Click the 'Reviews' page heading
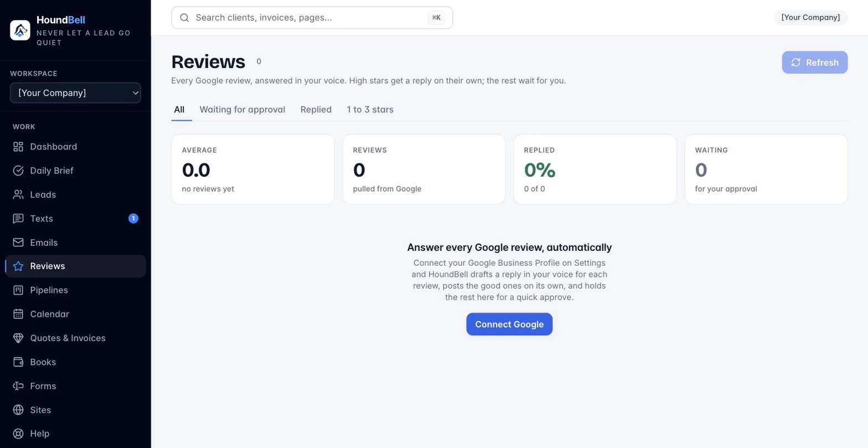The width and height of the screenshot is (868, 448). (208, 62)
